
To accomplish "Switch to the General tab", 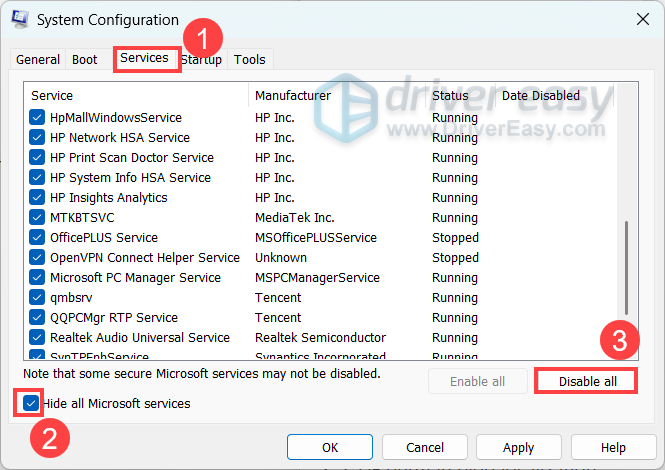I will click(x=38, y=59).
